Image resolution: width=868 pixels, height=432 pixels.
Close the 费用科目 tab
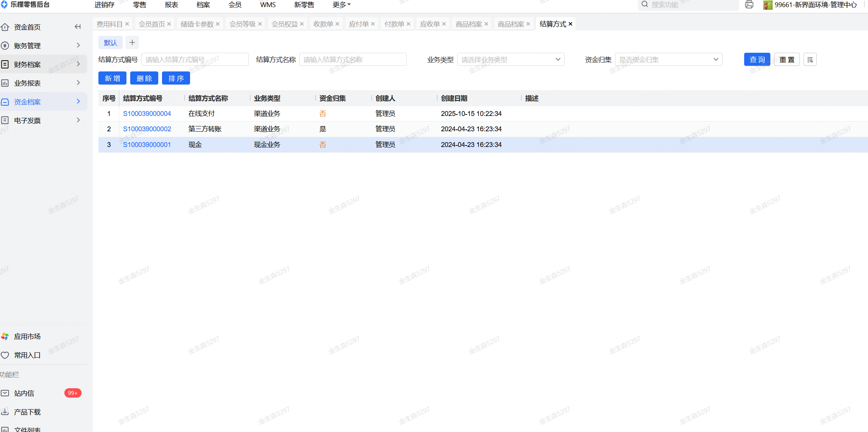pyautogui.click(x=127, y=24)
